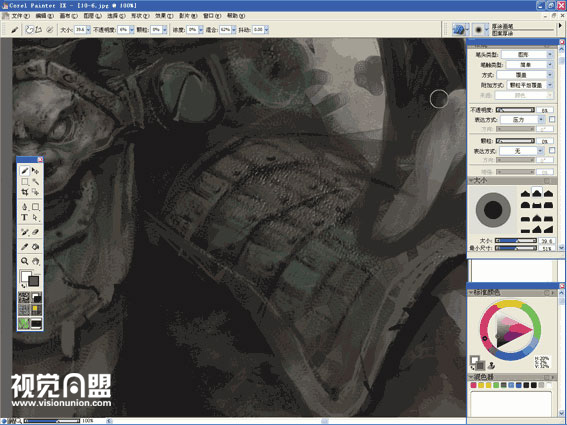Screen dimensions: 567x425
Task: Click the straight line strokes icon
Action: pyautogui.click(x=39, y=30)
